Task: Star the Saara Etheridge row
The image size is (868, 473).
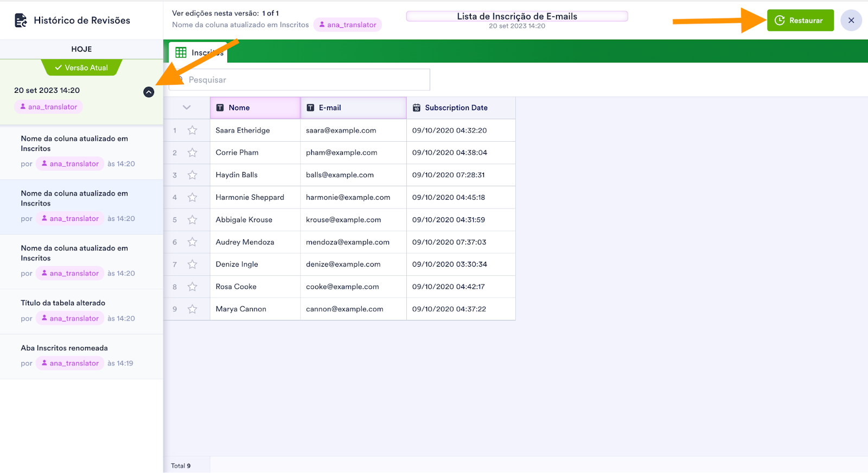Action: click(x=192, y=130)
